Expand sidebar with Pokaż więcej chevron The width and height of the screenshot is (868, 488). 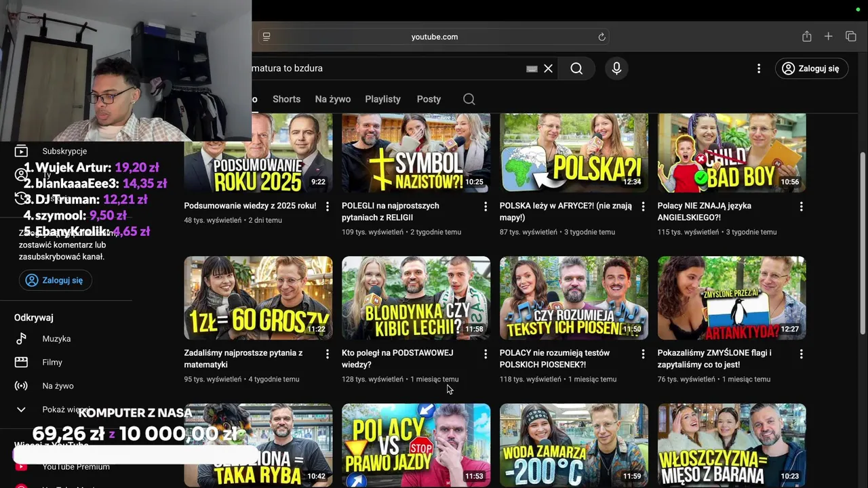(22, 410)
